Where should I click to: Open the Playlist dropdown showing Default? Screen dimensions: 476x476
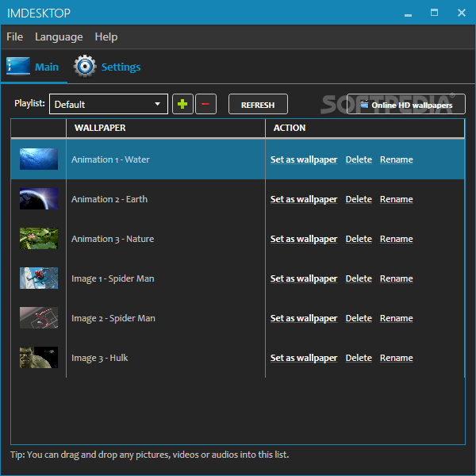(x=109, y=104)
